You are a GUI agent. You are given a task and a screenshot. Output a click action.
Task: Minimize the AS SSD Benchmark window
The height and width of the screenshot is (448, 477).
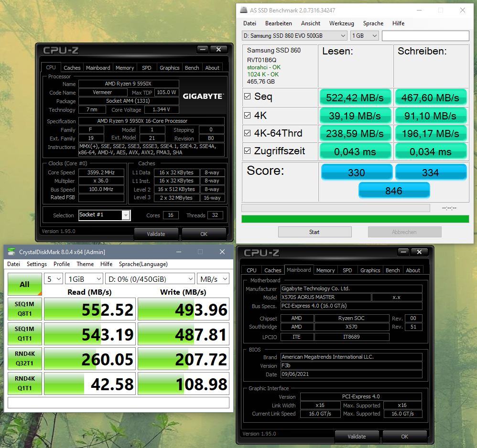(x=419, y=11)
